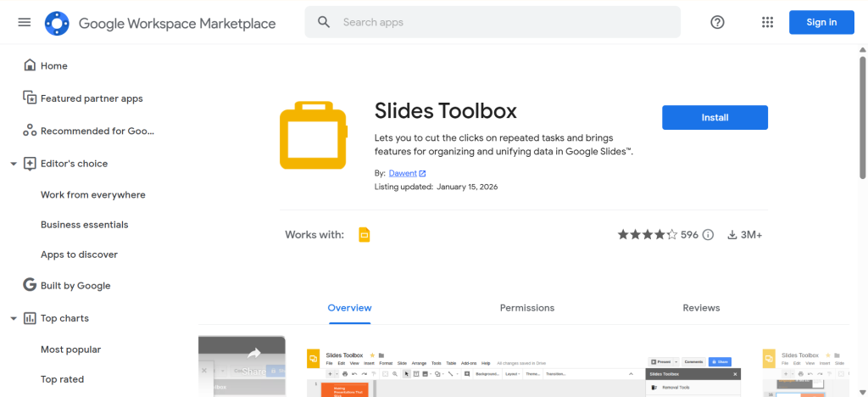Open Business essentials category

pyautogui.click(x=85, y=225)
